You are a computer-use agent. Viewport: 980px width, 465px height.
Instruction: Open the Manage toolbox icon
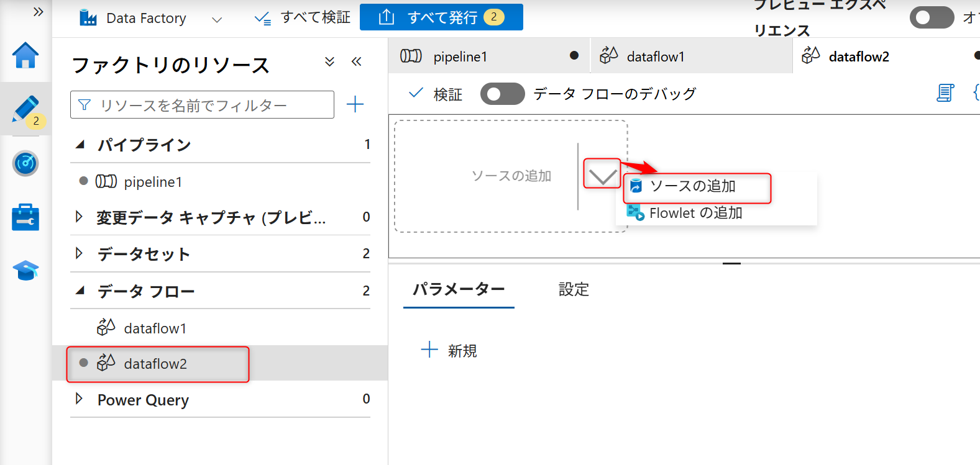point(25,217)
